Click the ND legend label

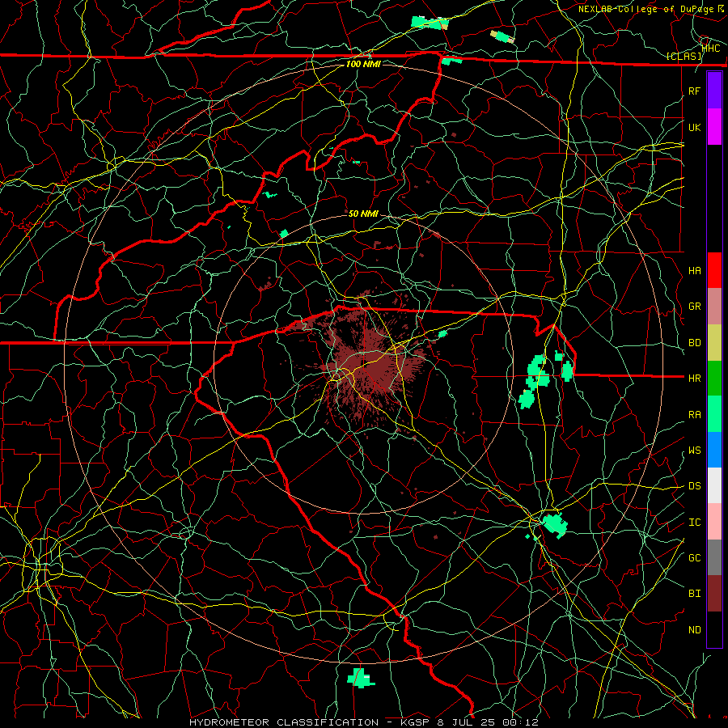point(694,630)
